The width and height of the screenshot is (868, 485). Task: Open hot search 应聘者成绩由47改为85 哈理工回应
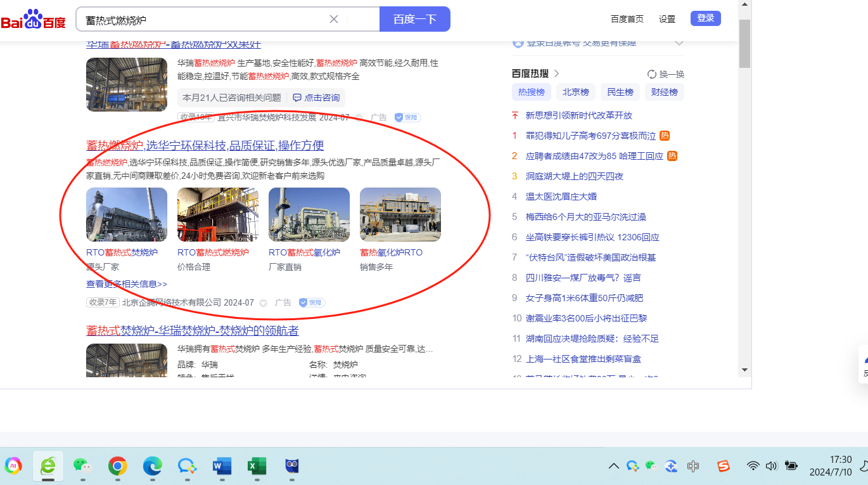click(594, 156)
